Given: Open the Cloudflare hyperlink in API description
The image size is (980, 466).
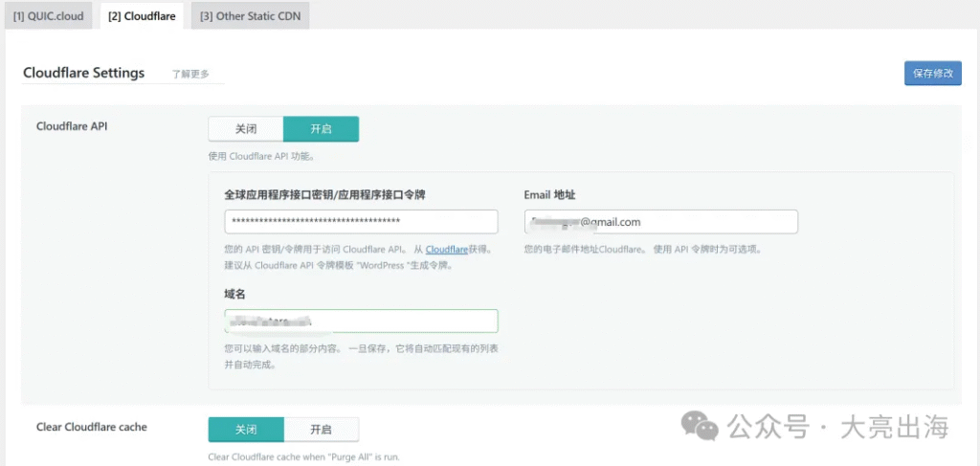Looking at the screenshot, I should [x=447, y=249].
